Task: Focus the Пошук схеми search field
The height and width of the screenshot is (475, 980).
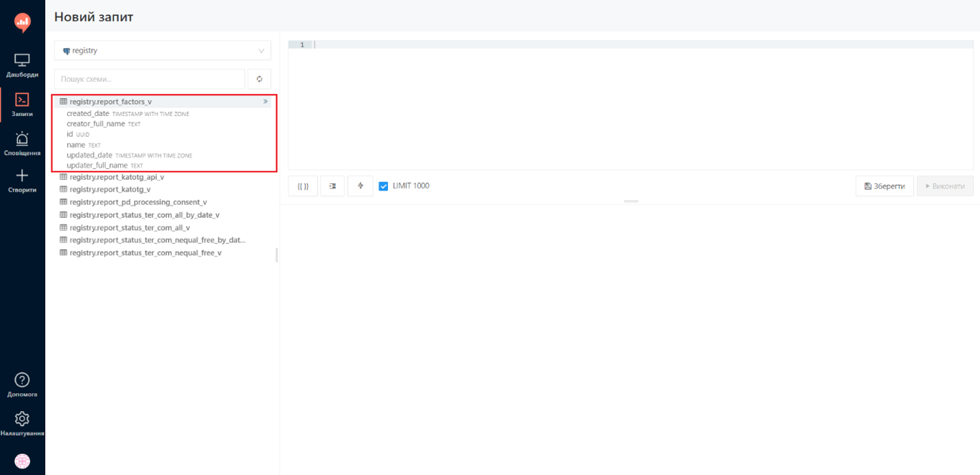Action: (150, 79)
